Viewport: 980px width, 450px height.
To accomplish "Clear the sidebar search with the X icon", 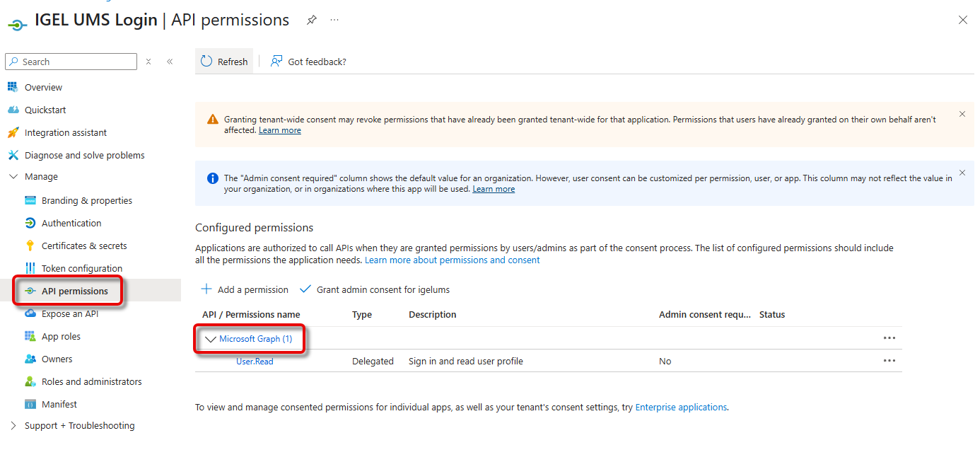I will 148,62.
